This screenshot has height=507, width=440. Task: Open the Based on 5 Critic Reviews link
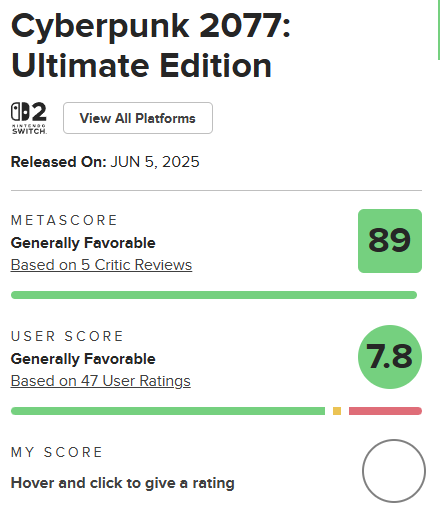tap(101, 265)
